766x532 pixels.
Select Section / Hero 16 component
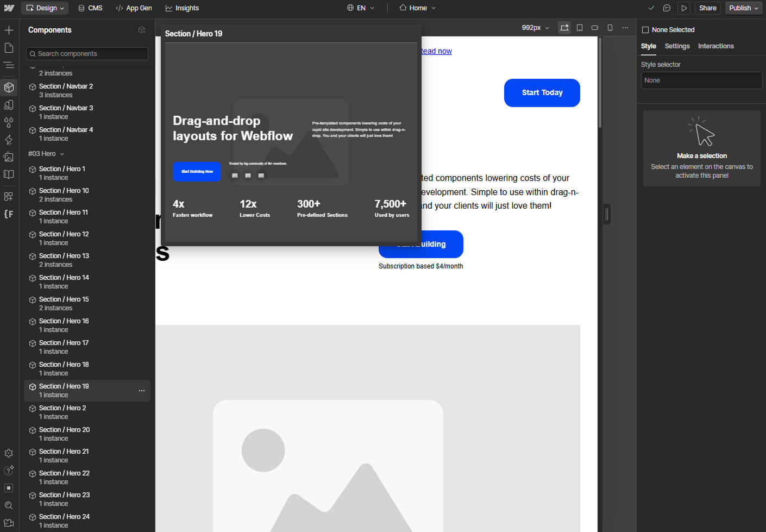(87, 326)
